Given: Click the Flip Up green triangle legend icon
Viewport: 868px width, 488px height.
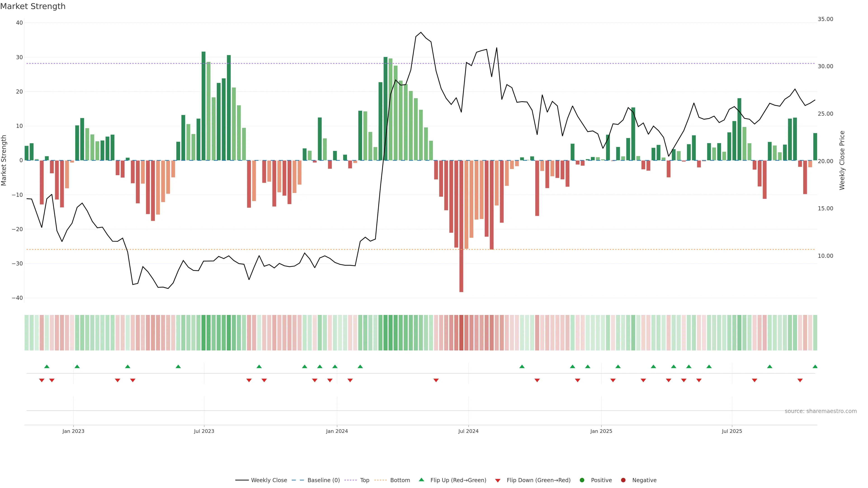Looking at the screenshot, I should pos(421,480).
